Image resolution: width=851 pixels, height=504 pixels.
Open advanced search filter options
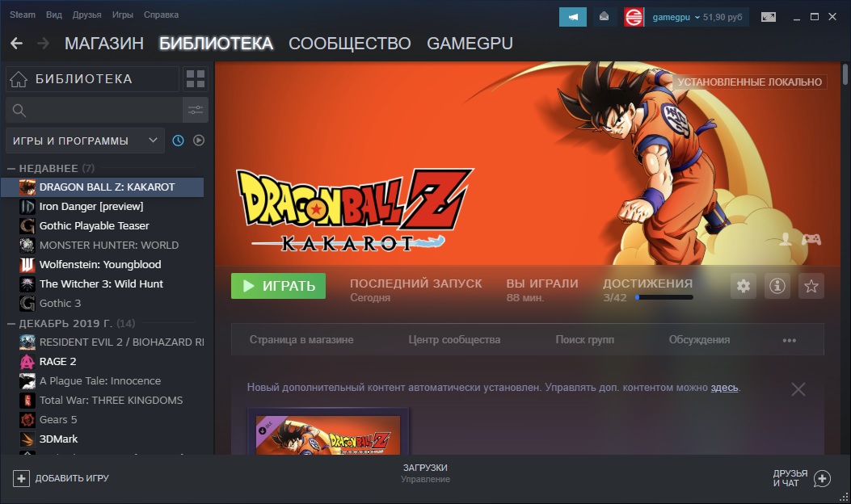pos(196,110)
